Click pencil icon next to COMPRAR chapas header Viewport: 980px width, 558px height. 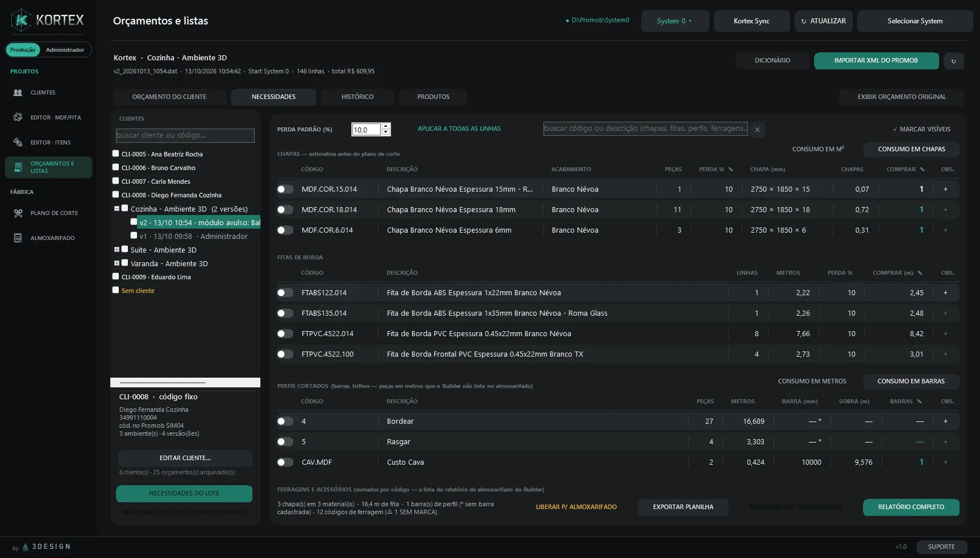click(x=922, y=170)
